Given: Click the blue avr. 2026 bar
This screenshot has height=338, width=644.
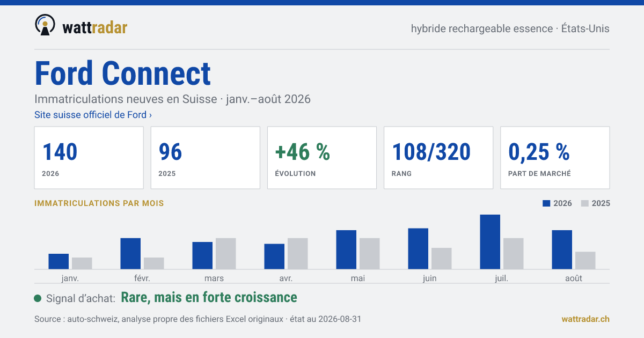Looking at the screenshot, I should pos(274,256).
